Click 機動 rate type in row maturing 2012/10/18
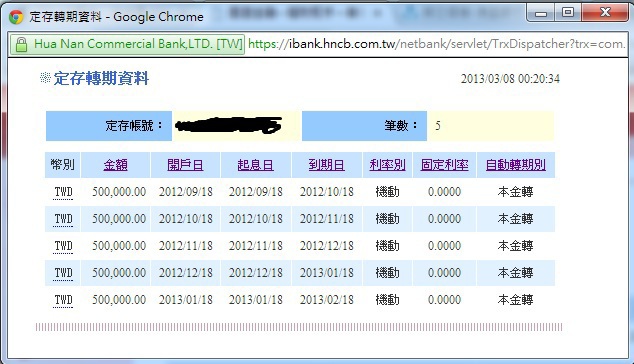The height and width of the screenshot is (364, 634). click(x=387, y=192)
